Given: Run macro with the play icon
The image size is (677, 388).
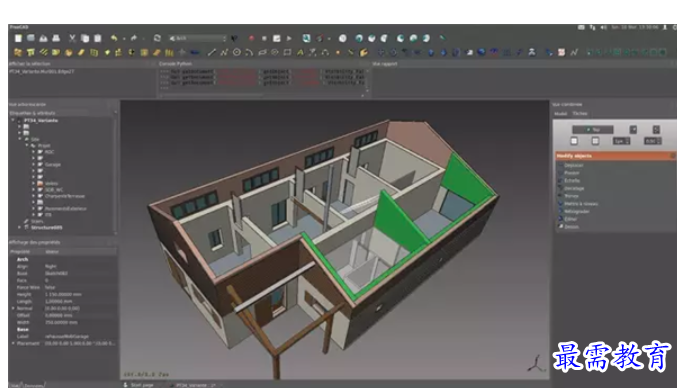Looking at the screenshot, I should click(289, 38).
